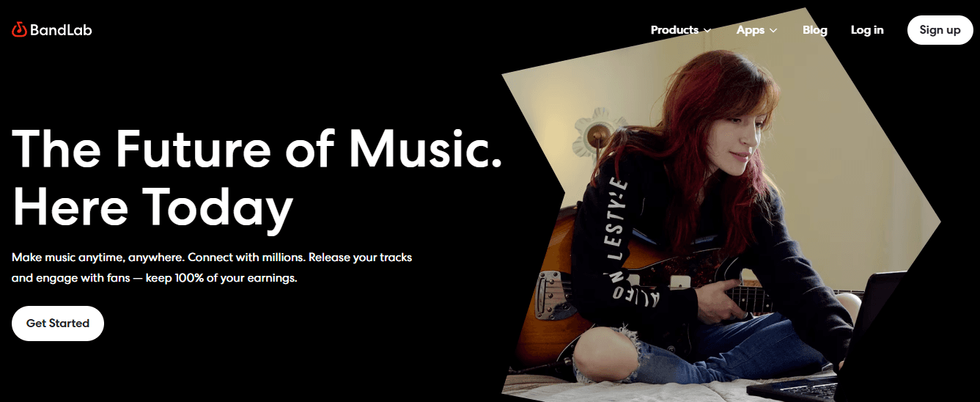Viewport: 980px width, 402px height.
Task: Select the Log in link
Action: pyautogui.click(x=867, y=30)
